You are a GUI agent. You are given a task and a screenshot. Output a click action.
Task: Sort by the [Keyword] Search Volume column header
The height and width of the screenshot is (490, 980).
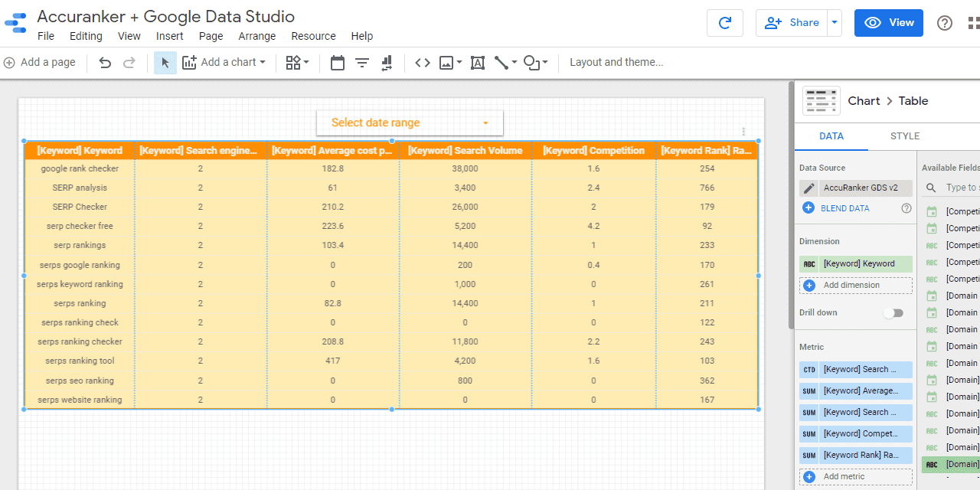[465, 151]
